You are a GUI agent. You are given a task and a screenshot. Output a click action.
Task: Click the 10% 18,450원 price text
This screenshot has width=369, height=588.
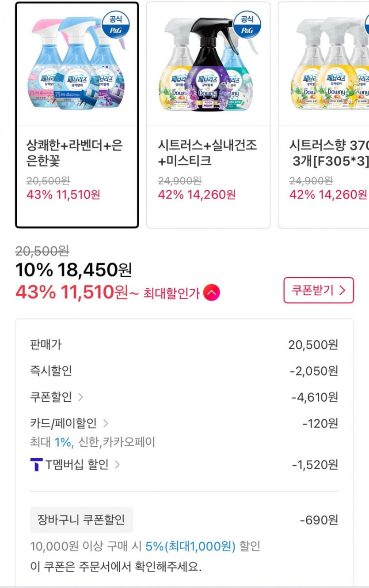coord(73,270)
